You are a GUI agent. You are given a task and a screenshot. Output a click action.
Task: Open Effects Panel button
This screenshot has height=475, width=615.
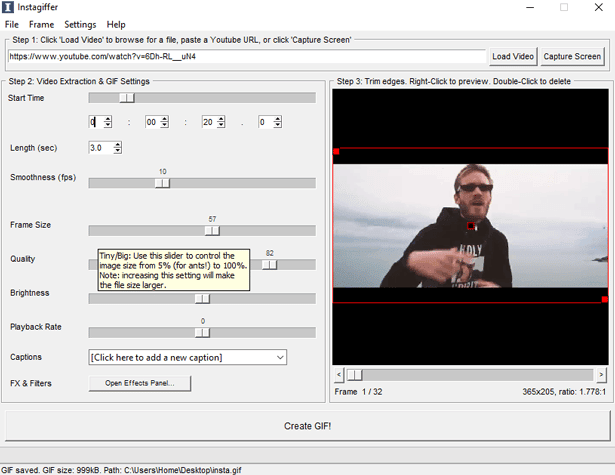[x=140, y=383]
